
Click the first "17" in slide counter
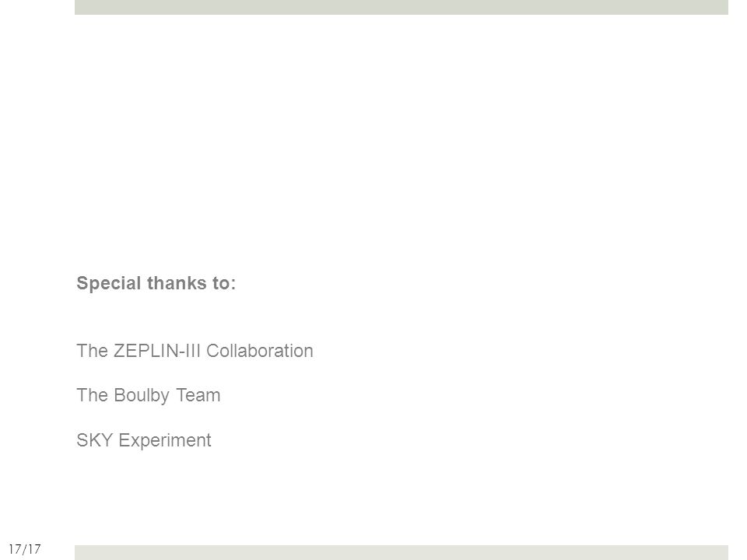pyautogui.click(x=15, y=549)
